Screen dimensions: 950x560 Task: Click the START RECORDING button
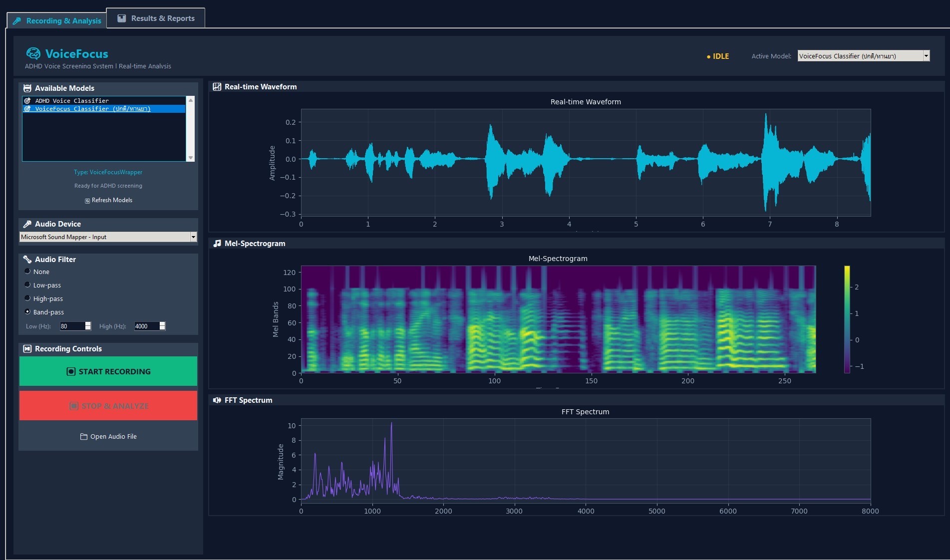pos(108,371)
